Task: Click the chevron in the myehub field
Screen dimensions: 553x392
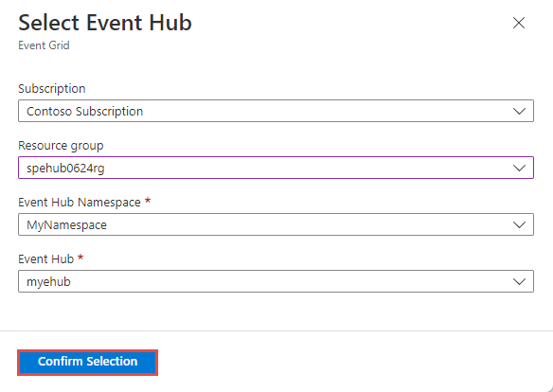Action: 519,281
